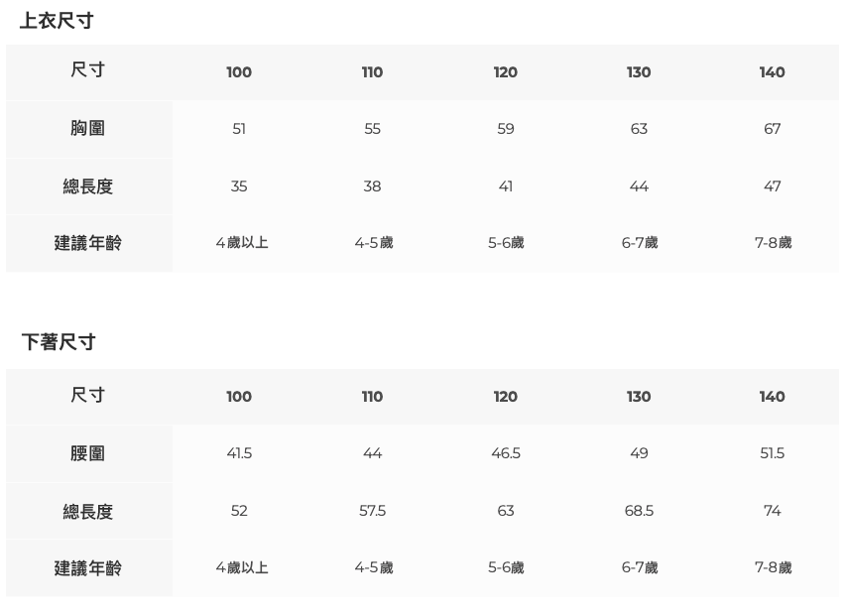845x616 pixels.
Task: Click bottoms length value 74
Action: click(772, 511)
